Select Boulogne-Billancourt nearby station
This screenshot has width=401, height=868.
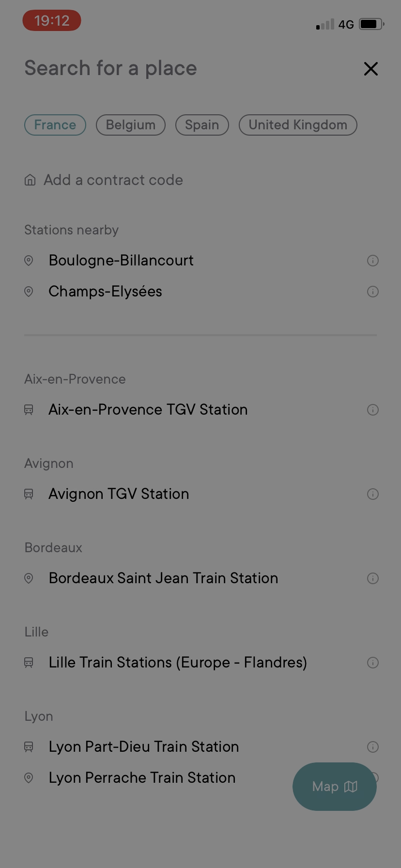click(x=121, y=261)
